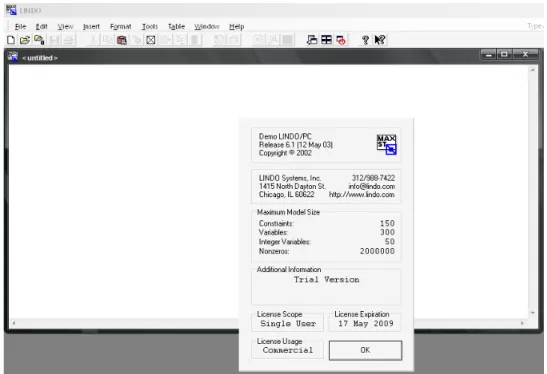
Task: Open the File menu
Action: (x=20, y=27)
